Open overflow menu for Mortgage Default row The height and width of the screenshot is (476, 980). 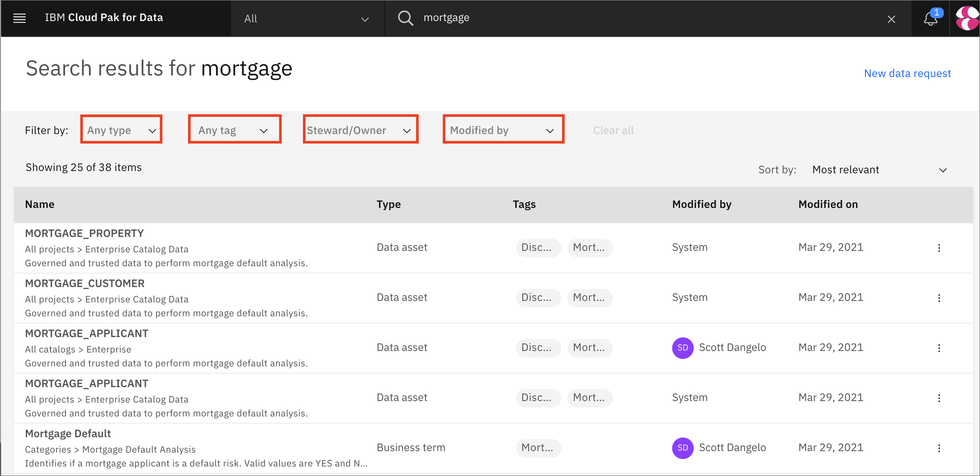[939, 448]
